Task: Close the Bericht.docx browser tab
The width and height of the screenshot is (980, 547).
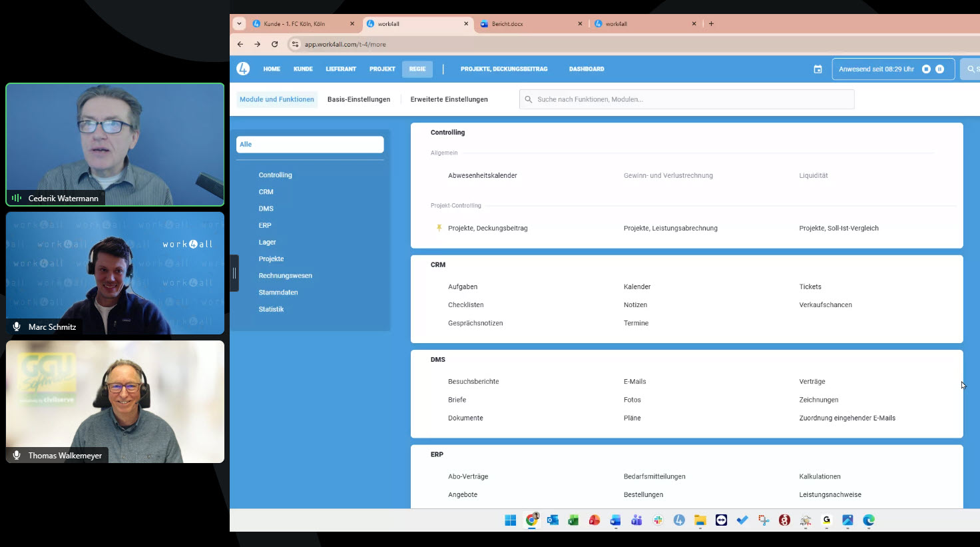Action: coord(580,23)
